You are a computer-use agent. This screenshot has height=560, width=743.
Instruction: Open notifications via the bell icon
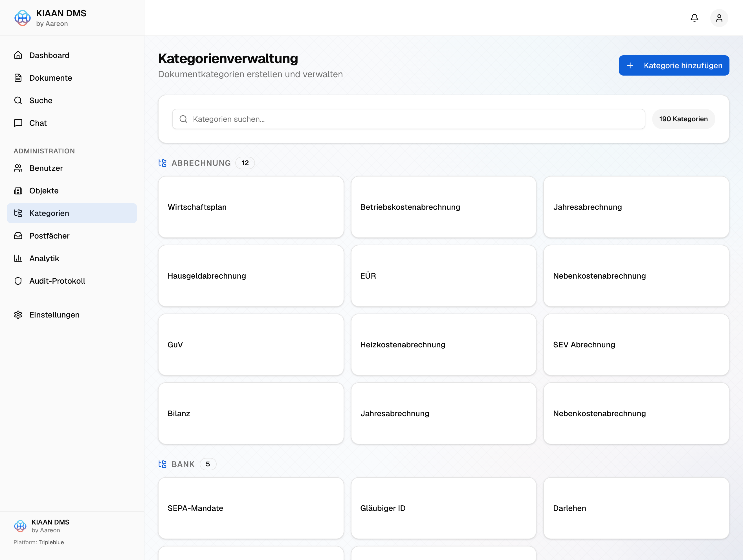(x=694, y=18)
